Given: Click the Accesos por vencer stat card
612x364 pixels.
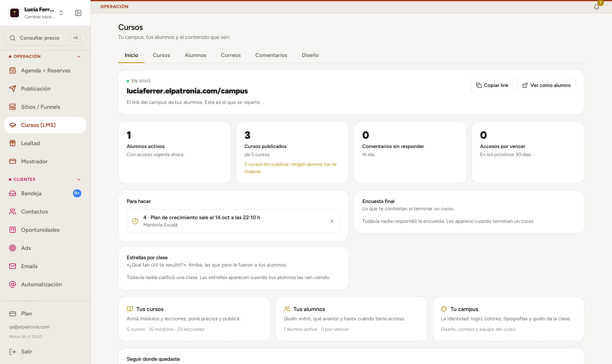Looking at the screenshot, I should point(528,152).
